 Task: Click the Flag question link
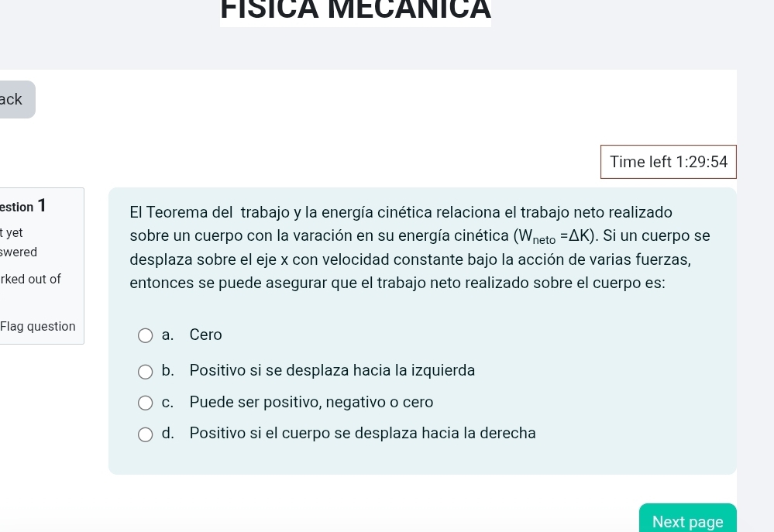coord(37,326)
